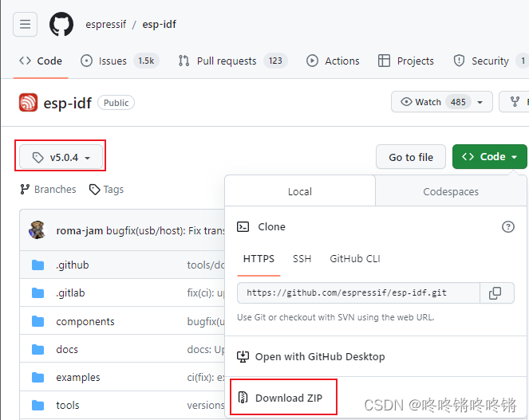The width and height of the screenshot is (529, 420).
Task: Open the components folder
Action: 85,321
